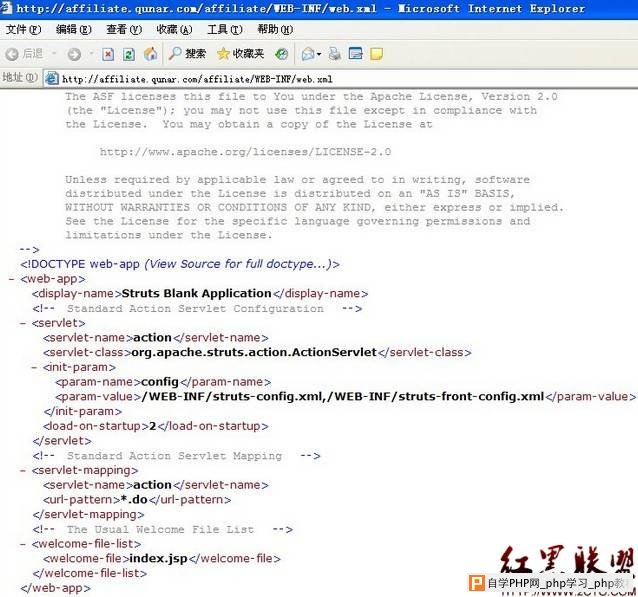Open the History icon in toolbar
Viewport: 638px width, 597px height.
pos(281,54)
